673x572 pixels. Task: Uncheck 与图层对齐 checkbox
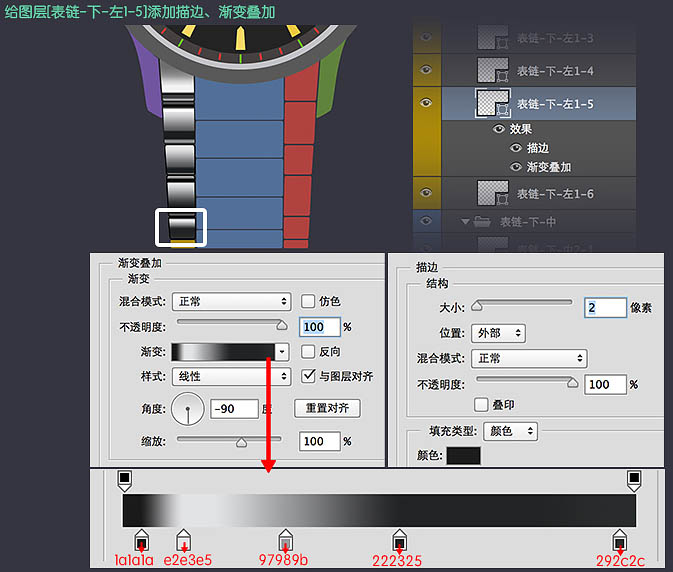click(x=308, y=377)
